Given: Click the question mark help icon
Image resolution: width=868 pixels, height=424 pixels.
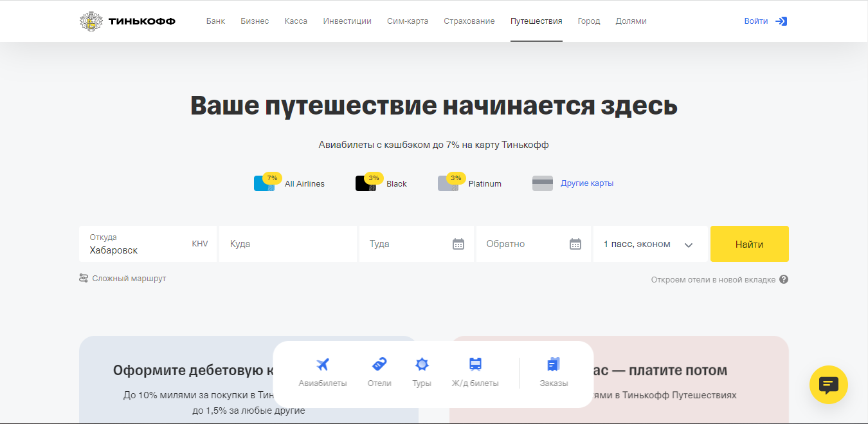Looking at the screenshot, I should pos(784,279).
